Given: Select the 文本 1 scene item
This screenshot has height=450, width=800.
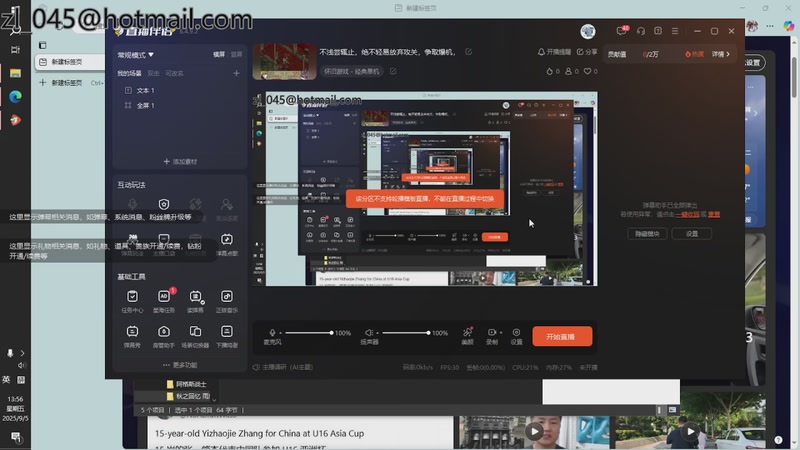Looking at the screenshot, I should 140,90.
